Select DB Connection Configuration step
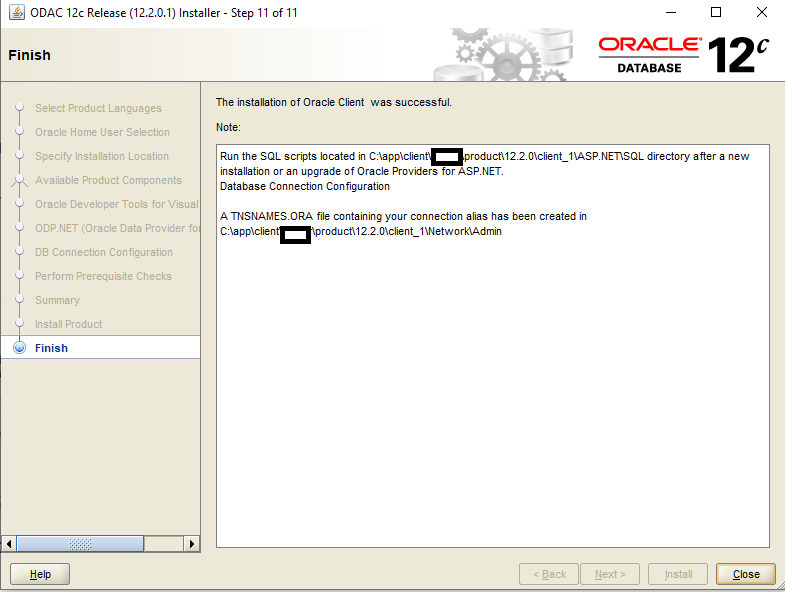The width and height of the screenshot is (785, 593). click(104, 252)
